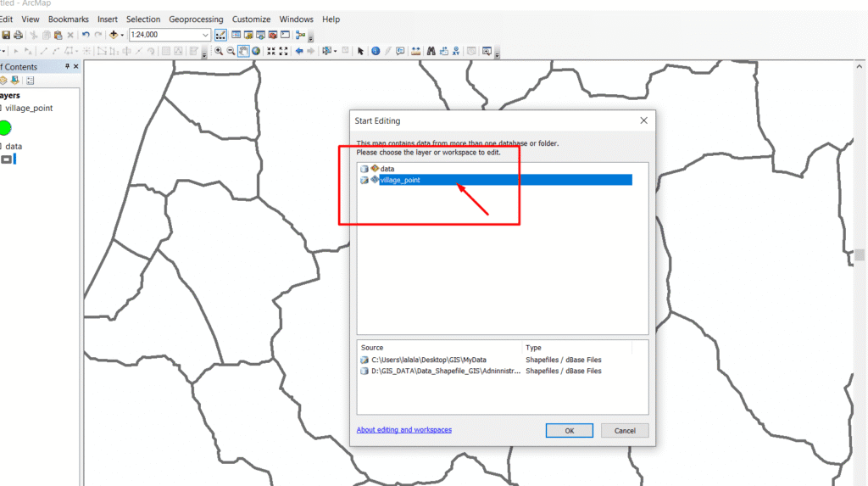Click the green village_point symbol swatch
The width and height of the screenshot is (868, 486).
tap(5, 128)
